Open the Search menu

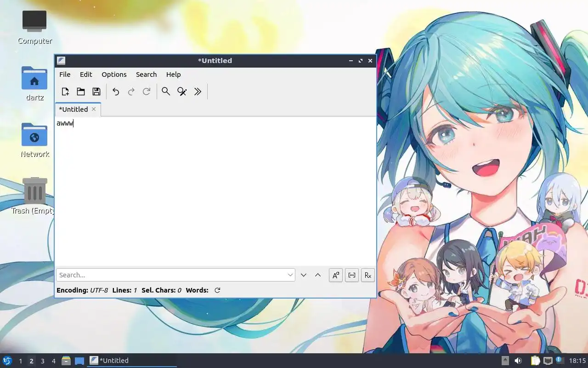click(x=146, y=75)
